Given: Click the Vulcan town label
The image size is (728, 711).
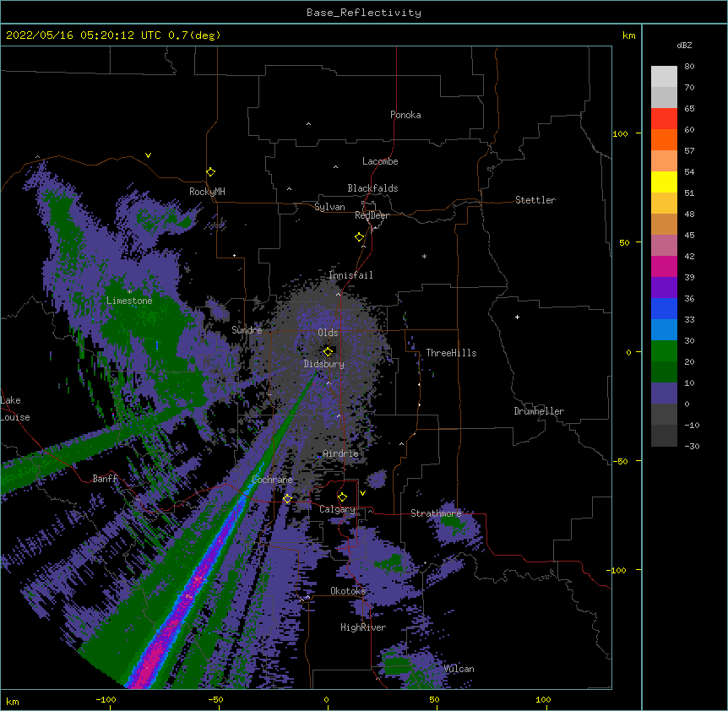Looking at the screenshot, I should (x=459, y=669).
